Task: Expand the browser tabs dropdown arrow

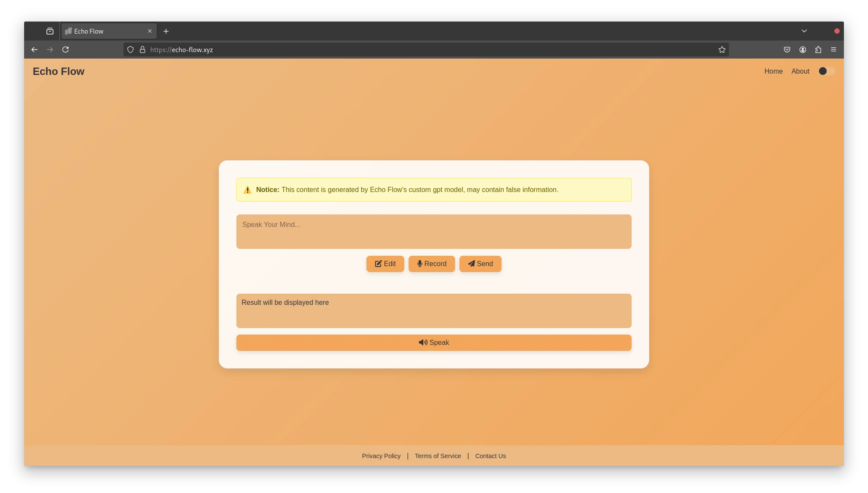Action: coord(803,31)
